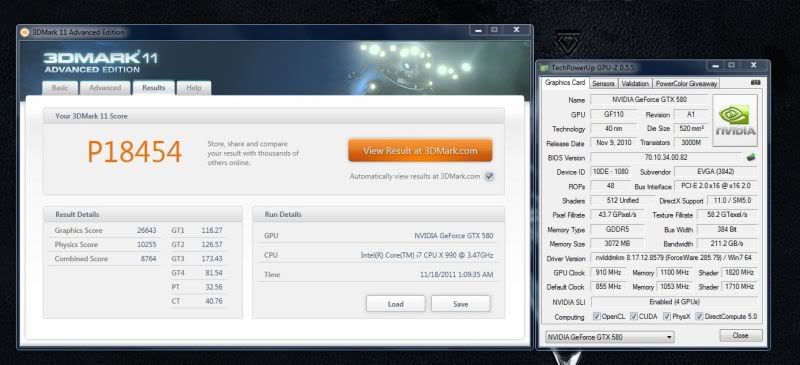Click the BIOS Version field
This screenshot has width=800, height=365.
click(x=666, y=158)
